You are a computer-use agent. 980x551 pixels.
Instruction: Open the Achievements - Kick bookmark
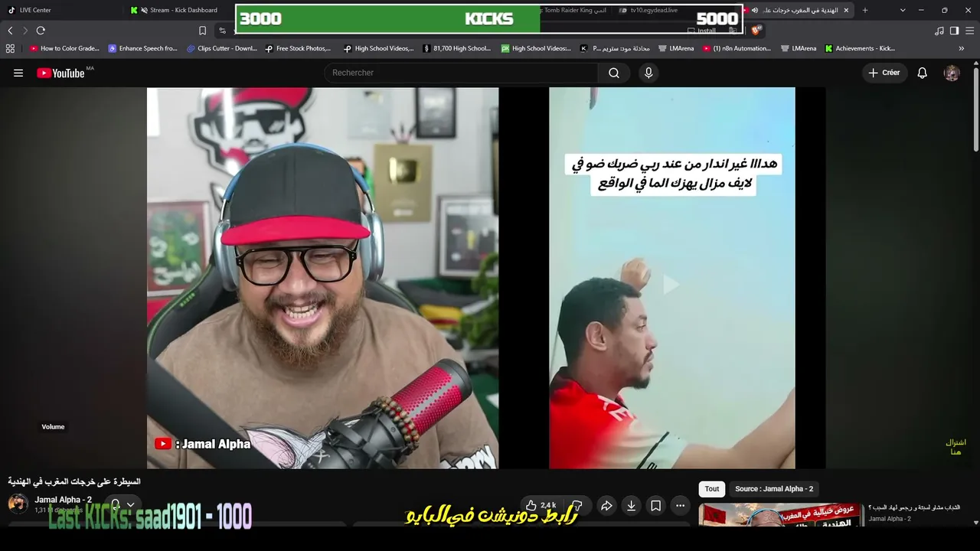(860, 48)
